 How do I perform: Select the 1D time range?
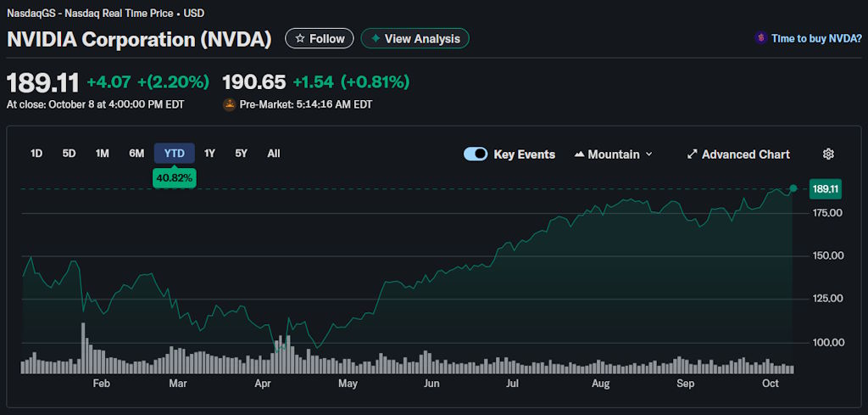[x=36, y=154]
